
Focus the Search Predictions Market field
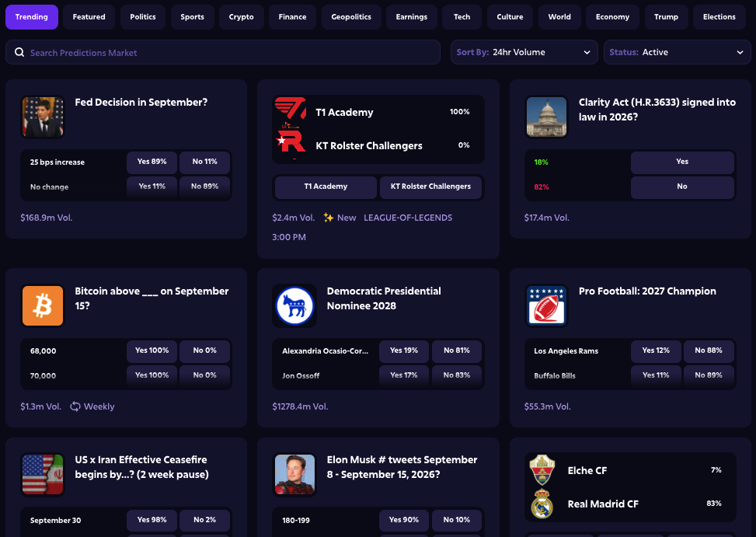tap(223, 52)
